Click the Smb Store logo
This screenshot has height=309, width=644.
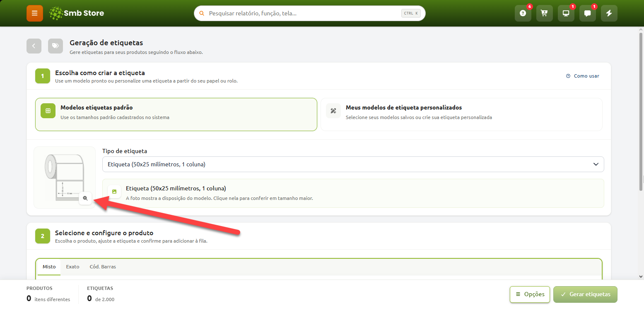[x=77, y=13]
